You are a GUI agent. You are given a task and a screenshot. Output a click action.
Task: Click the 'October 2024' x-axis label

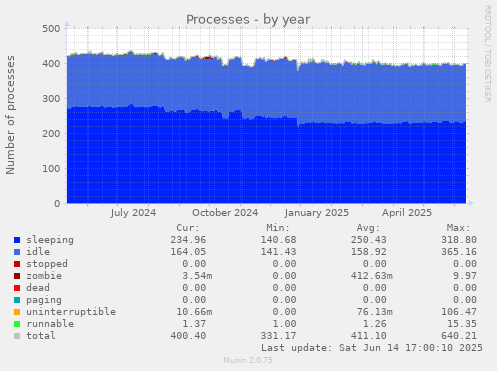[225, 213]
